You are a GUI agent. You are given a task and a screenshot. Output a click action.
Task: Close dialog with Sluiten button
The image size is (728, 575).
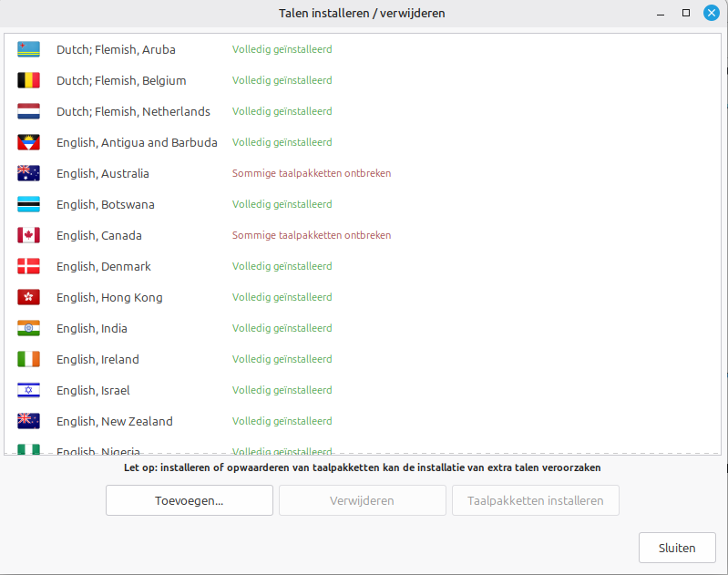pos(677,548)
